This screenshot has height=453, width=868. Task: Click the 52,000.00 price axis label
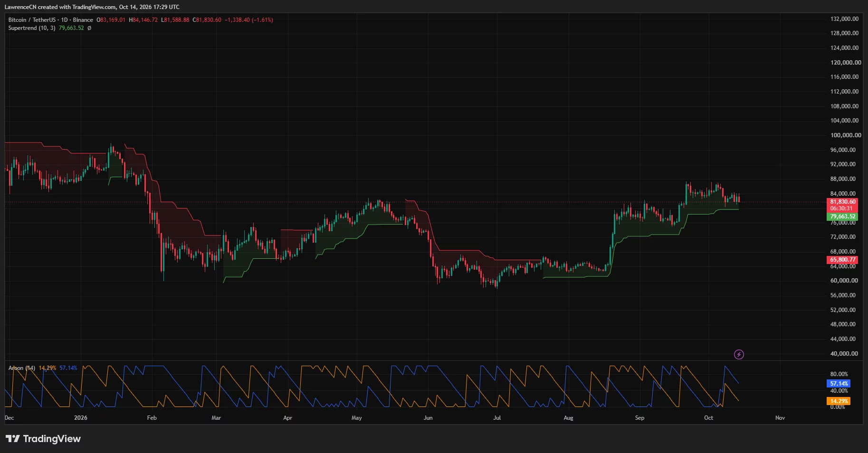click(x=843, y=310)
